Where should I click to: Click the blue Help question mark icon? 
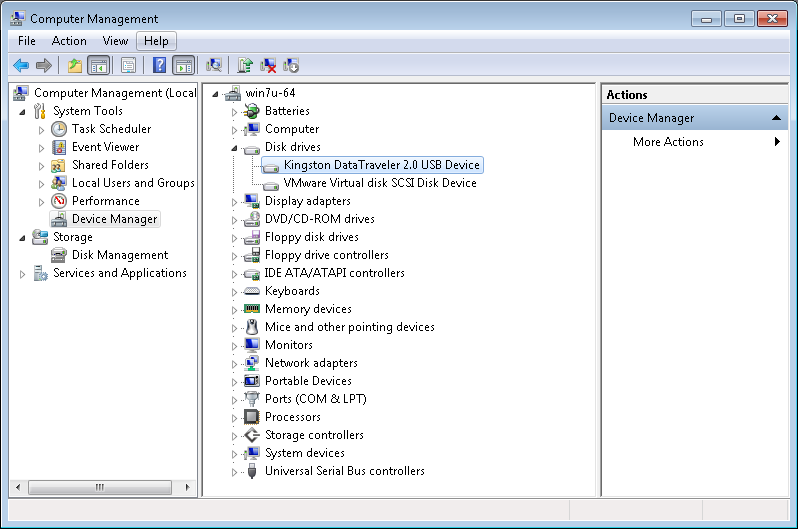coord(159,65)
